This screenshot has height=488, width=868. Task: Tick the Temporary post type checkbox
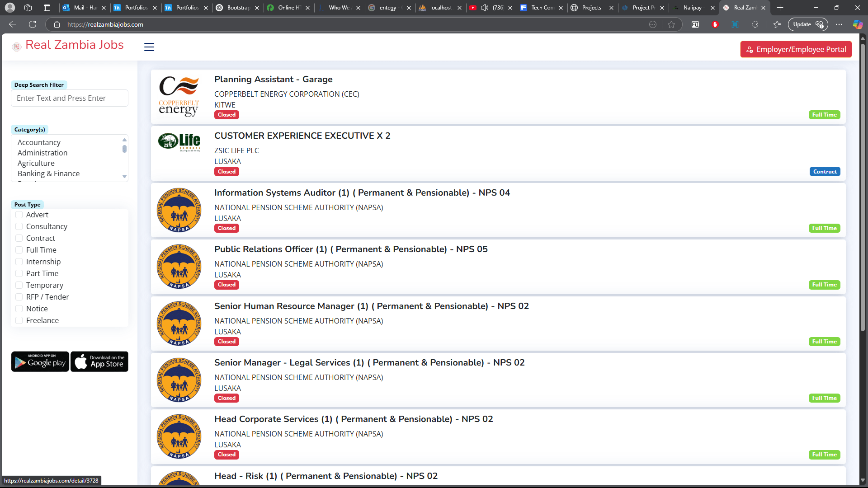pos(19,285)
